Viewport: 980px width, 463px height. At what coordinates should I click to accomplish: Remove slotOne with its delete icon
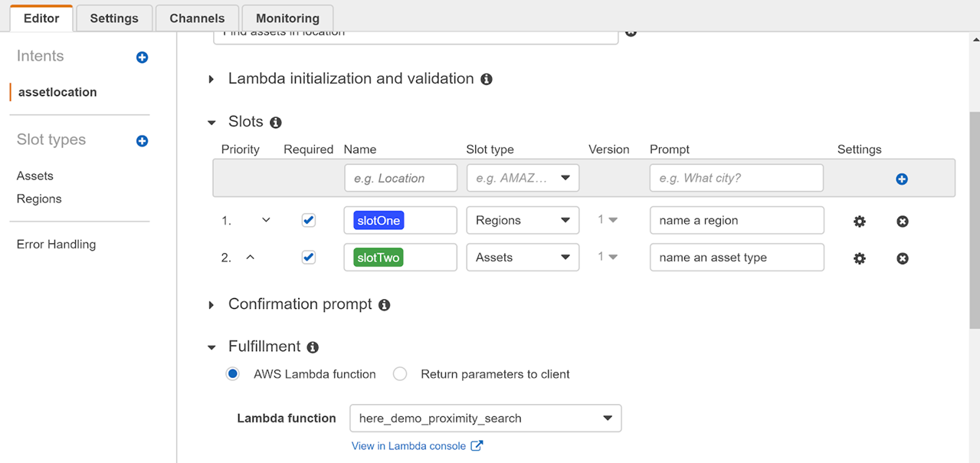pos(903,222)
